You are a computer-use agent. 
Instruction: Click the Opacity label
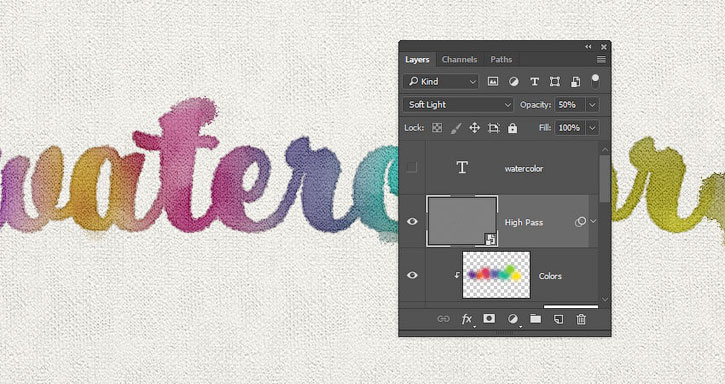click(535, 105)
